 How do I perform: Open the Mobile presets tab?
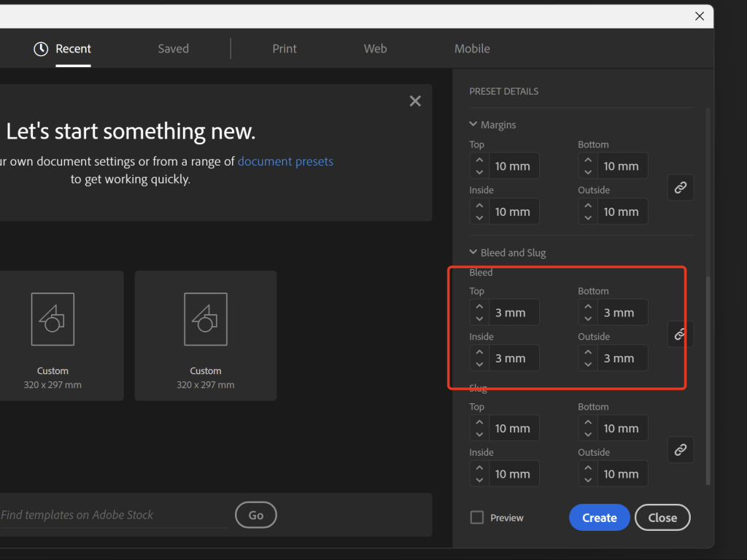pos(472,49)
